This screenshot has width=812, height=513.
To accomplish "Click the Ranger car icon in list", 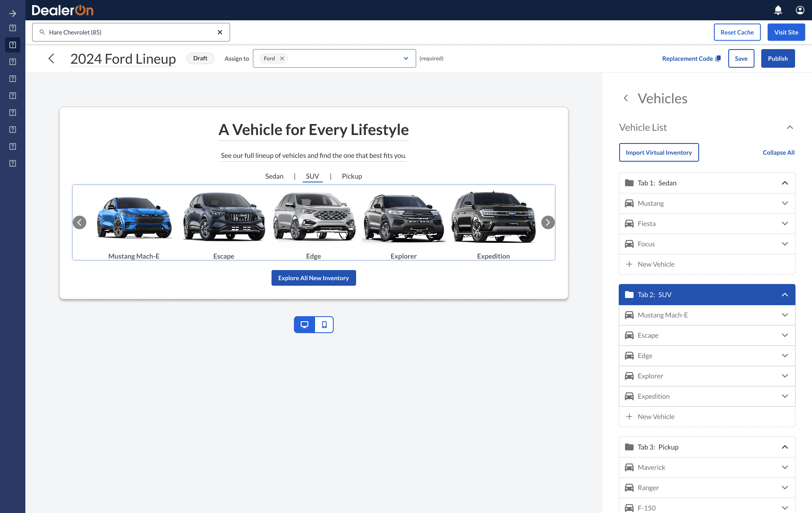I will pyautogui.click(x=629, y=488).
